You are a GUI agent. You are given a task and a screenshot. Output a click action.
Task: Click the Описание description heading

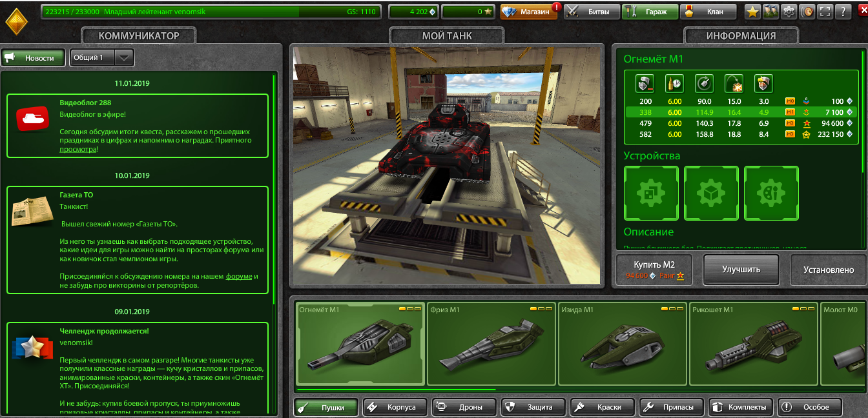pos(648,232)
